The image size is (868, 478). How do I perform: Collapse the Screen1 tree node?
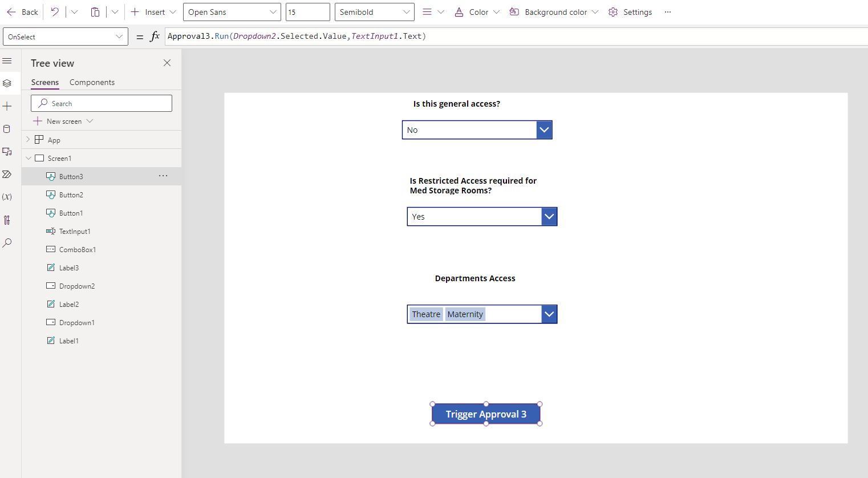coord(29,158)
